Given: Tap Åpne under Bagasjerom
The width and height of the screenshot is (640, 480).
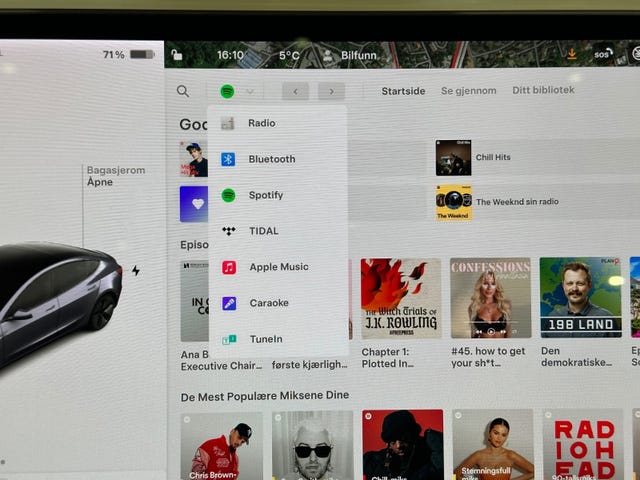Looking at the screenshot, I should click(x=100, y=182).
